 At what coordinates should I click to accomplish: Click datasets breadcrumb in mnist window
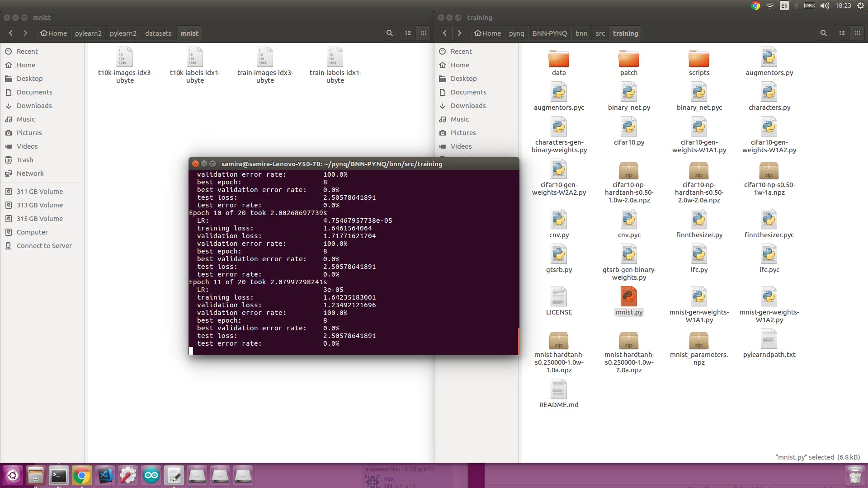coord(158,33)
